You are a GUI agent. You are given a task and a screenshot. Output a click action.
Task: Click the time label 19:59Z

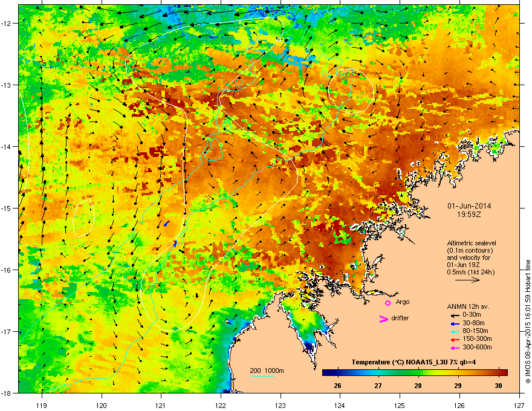tap(469, 215)
